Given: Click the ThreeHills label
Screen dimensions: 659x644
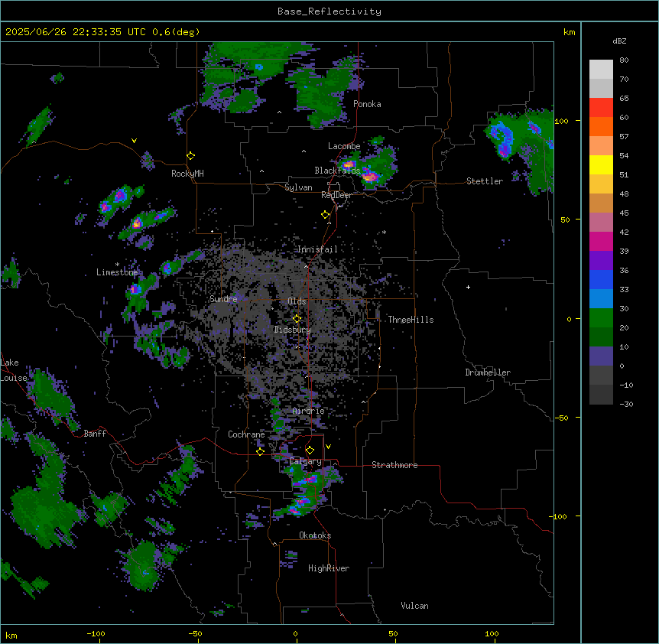Looking at the screenshot, I should (411, 320).
